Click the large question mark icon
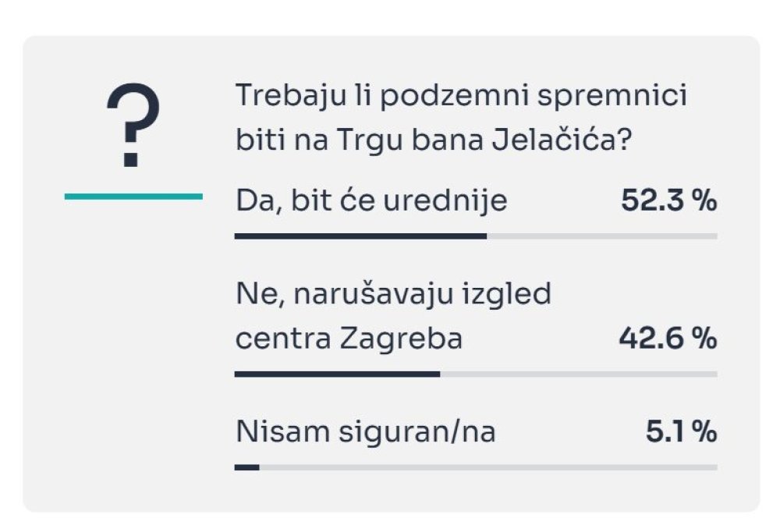The image size is (780, 532). 133,125
